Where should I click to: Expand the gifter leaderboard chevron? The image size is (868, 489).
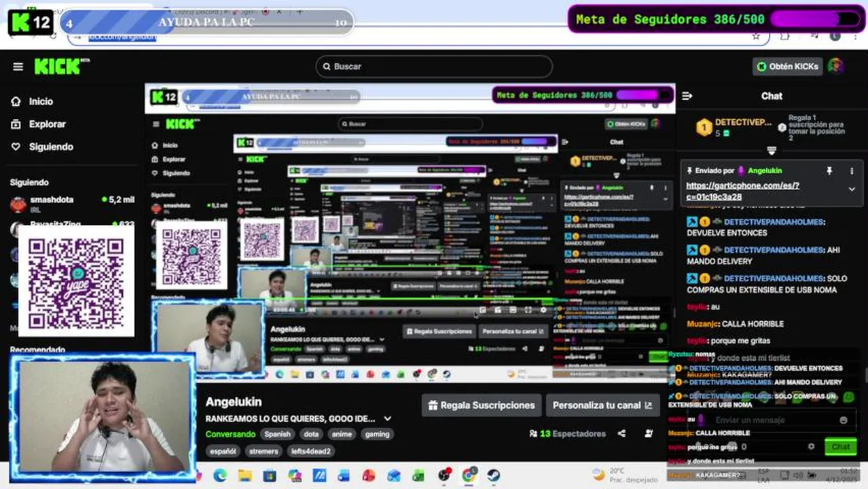pos(772,150)
